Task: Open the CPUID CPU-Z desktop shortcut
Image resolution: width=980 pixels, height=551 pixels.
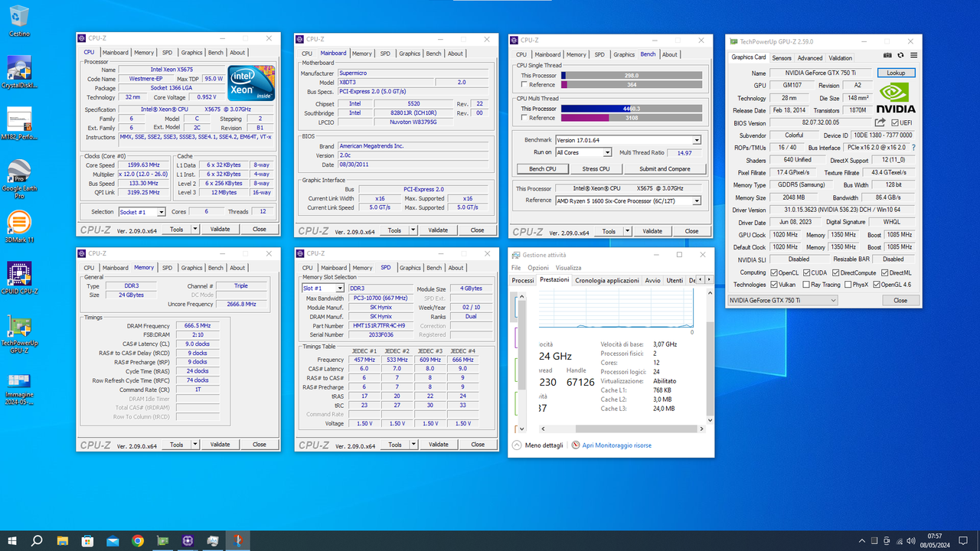Action: (x=19, y=279)
